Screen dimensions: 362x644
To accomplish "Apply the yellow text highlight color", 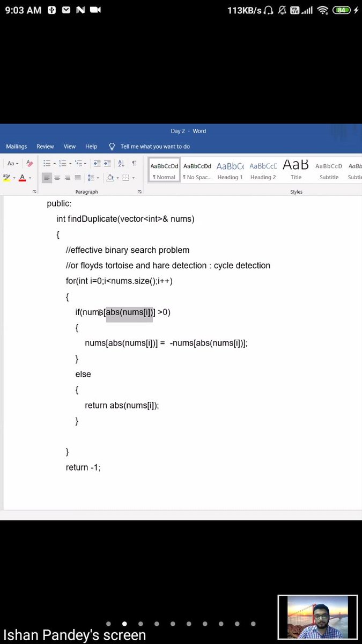I will tap(6, 178).
